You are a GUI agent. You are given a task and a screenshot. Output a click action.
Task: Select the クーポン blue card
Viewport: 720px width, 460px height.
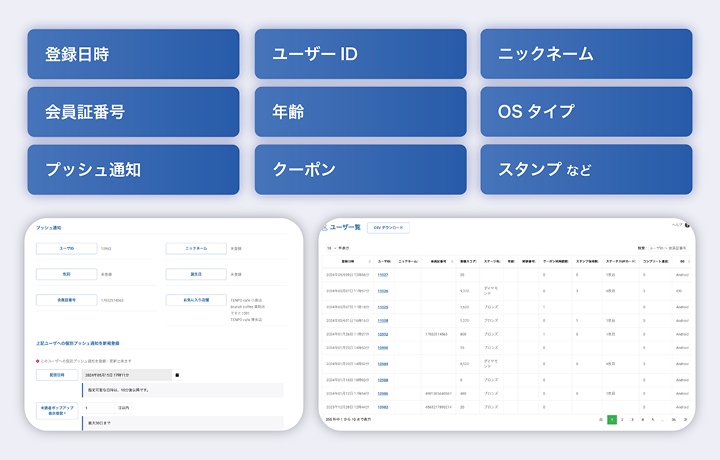(360, 170)
